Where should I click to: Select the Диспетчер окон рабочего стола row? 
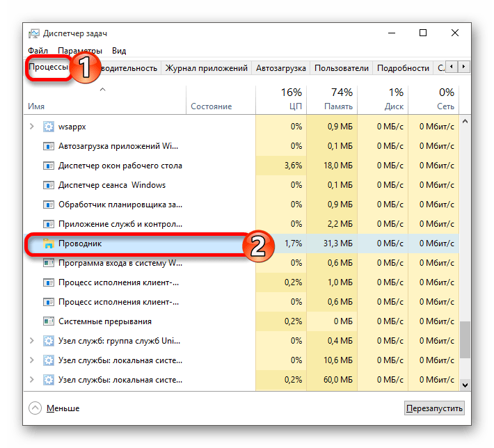(x=241, y=166)
